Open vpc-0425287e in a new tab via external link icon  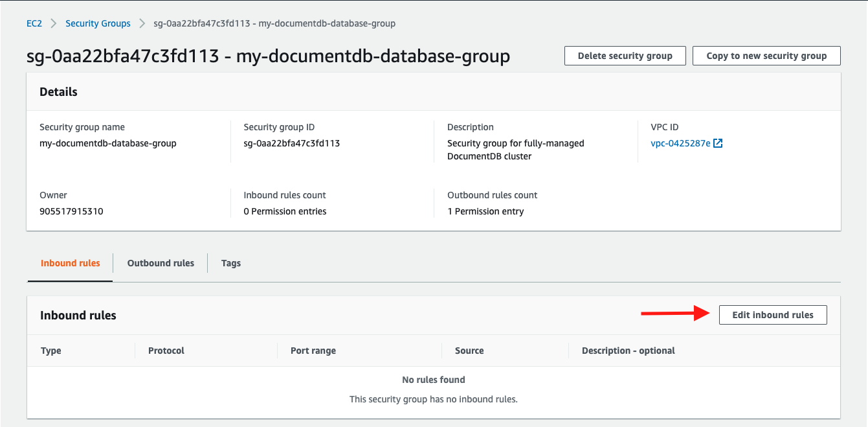[x=717, y=143]
